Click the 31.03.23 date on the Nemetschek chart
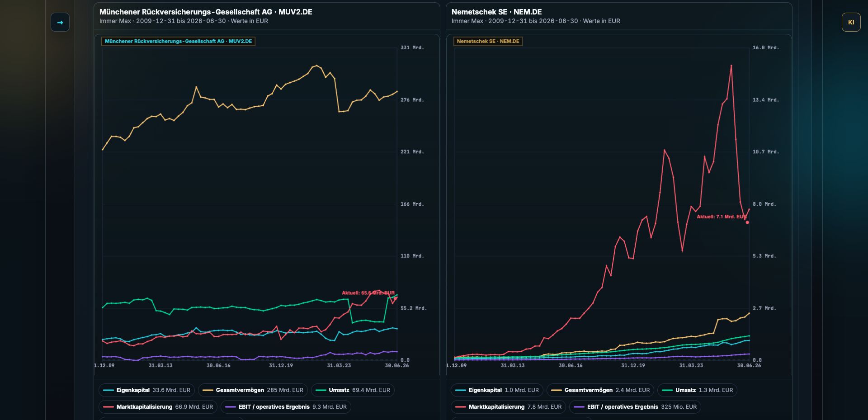868x420 pixels. tap(691, 365)
